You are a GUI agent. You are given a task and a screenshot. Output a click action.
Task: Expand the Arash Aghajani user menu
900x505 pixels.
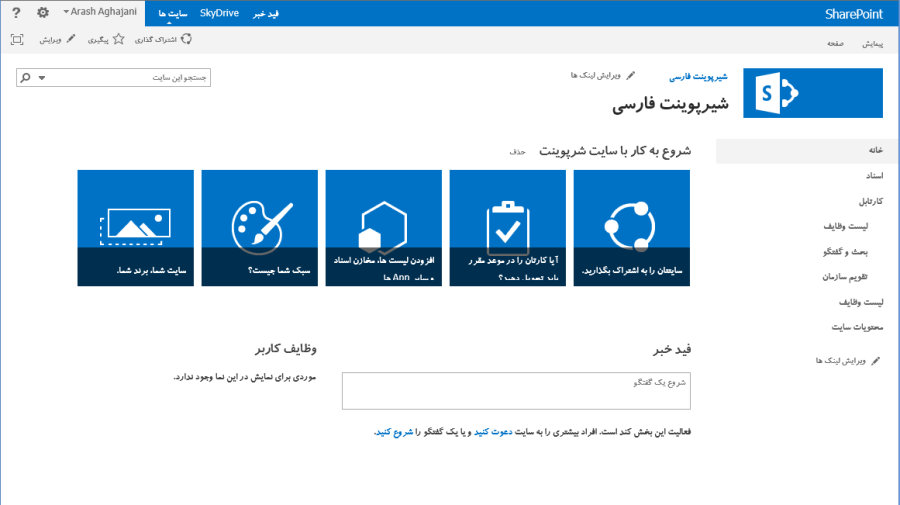point(100,11)
